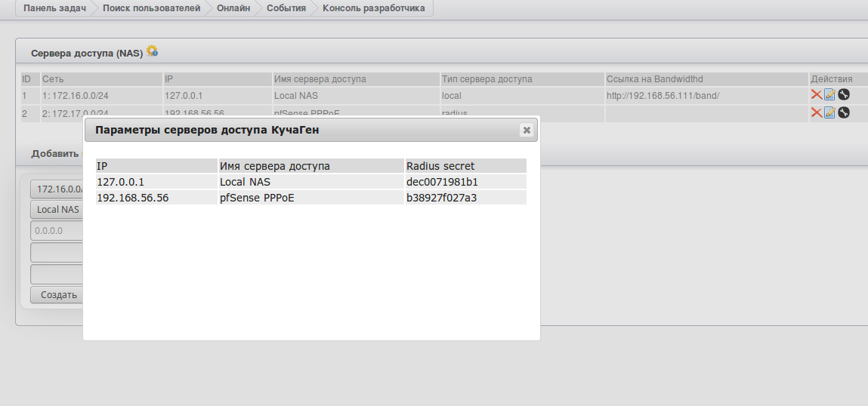Edit the Local NAS server entry
Viewport: 868px width, 406px height.
(829, 95)
